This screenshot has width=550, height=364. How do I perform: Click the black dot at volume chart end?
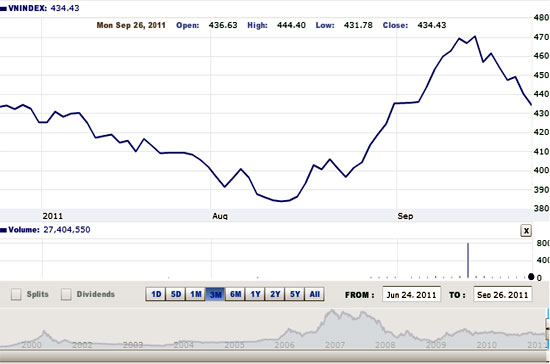click(531, 277)
